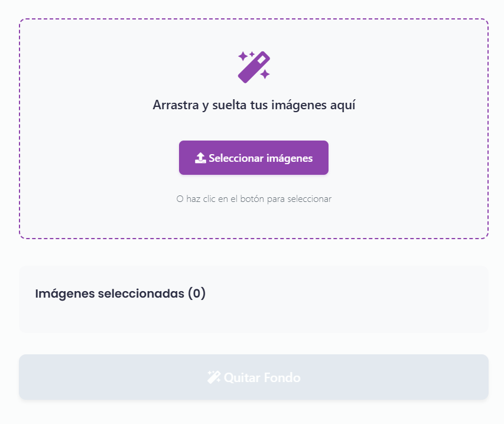Viewport: 504px width, 424px height.
Task: Click the word "imágenes" on the purple button
Action: tap(289, 158)
